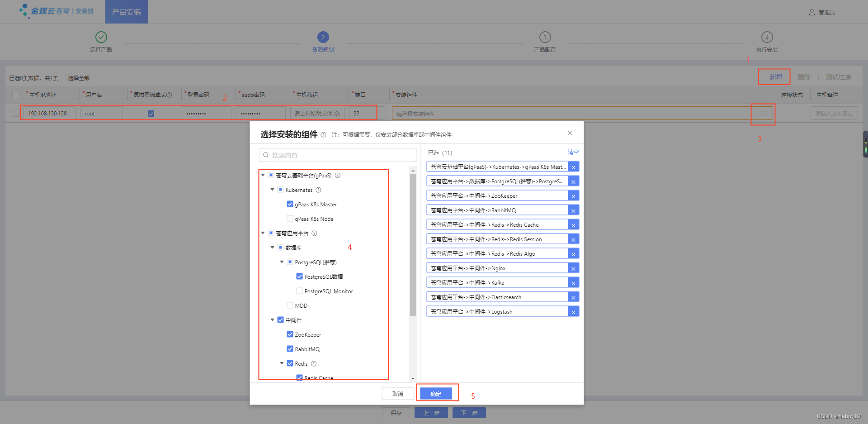This screenshot has height=424, width=868.
Task: Remove ZooKeeper from the selected list
Action: (x=573, y=196)
